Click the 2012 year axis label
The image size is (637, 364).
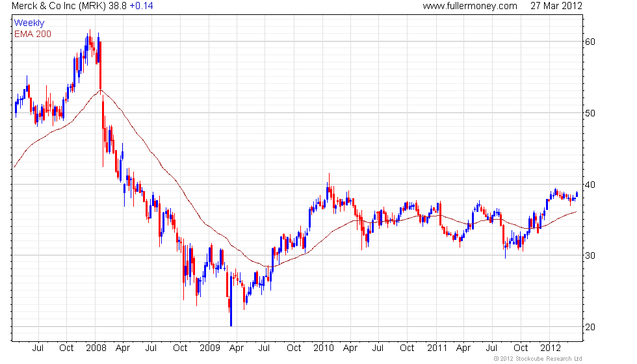[551, 348]
